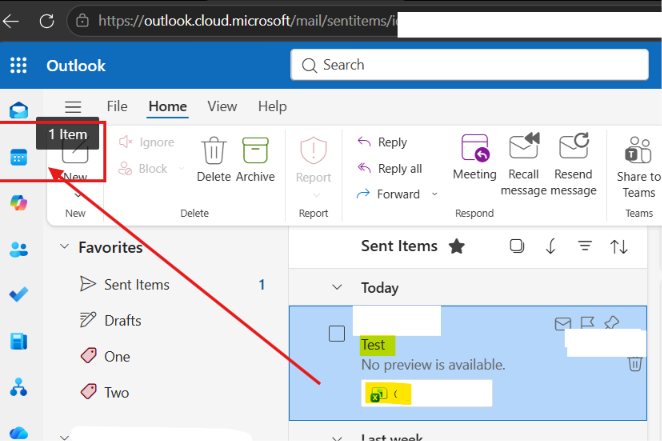Go back with the browser back arrow
Screen dimensions: 662x441
[11, 21]
